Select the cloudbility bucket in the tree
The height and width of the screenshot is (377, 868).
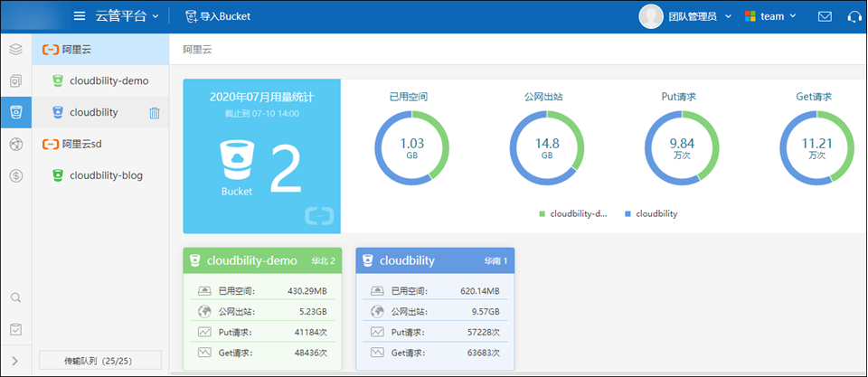point(100,112)
